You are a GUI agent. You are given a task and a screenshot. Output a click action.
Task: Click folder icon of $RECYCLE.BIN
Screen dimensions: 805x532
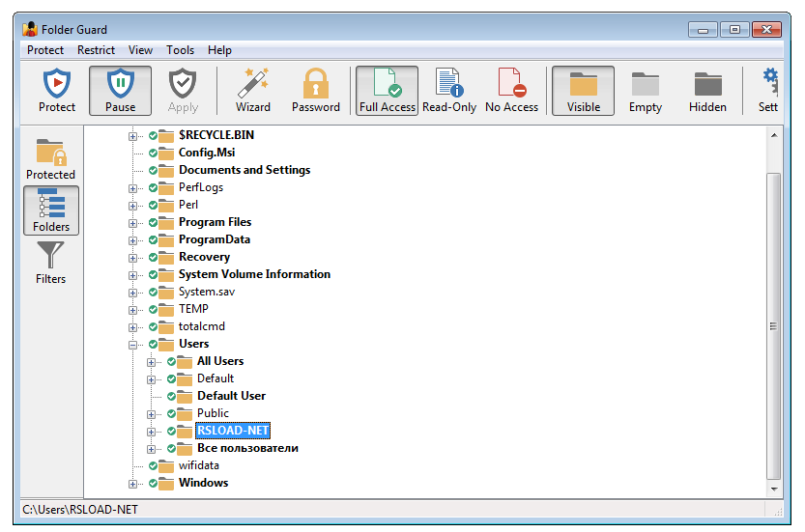(x=166, y=135)
